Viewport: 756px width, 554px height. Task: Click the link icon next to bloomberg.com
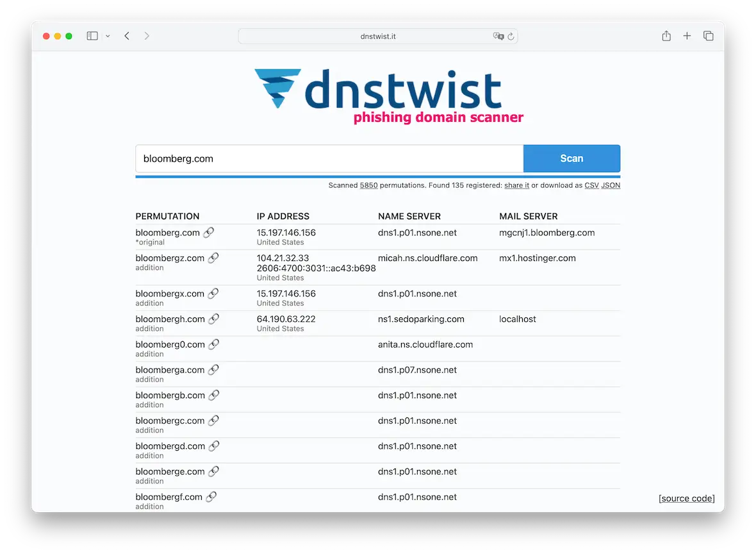click(209, 233)
